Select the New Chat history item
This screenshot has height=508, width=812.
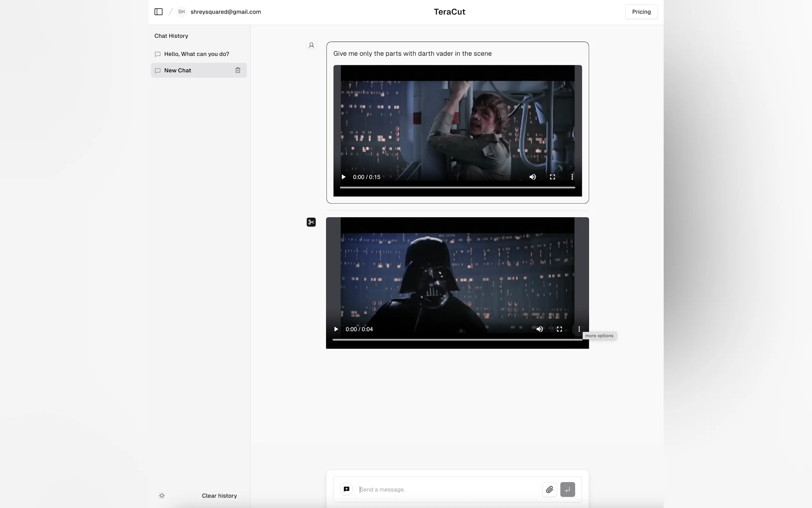coord(177,70)
